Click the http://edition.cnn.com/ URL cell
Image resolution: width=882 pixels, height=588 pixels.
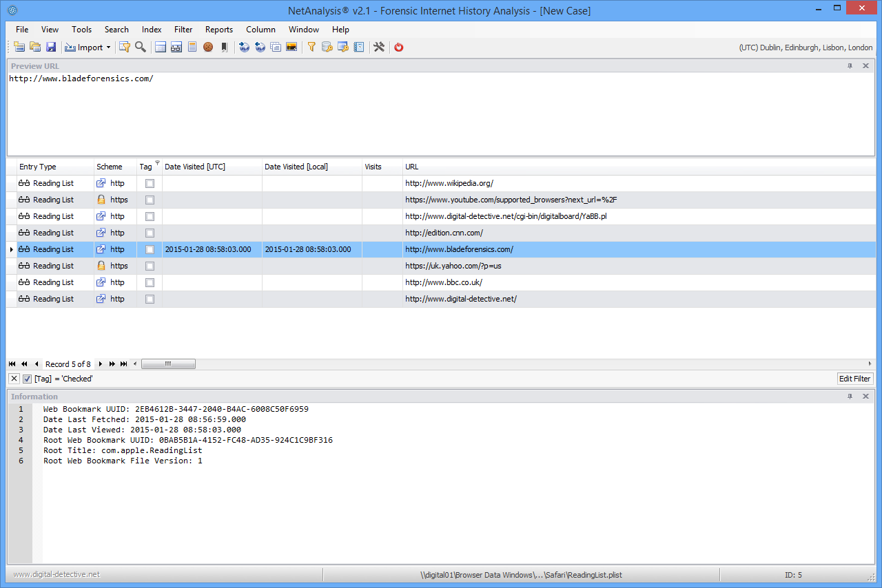point(639,233)
